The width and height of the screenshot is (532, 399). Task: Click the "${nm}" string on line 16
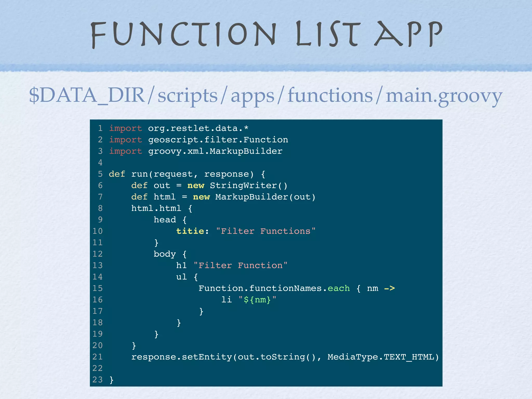(x=257, y=300)
